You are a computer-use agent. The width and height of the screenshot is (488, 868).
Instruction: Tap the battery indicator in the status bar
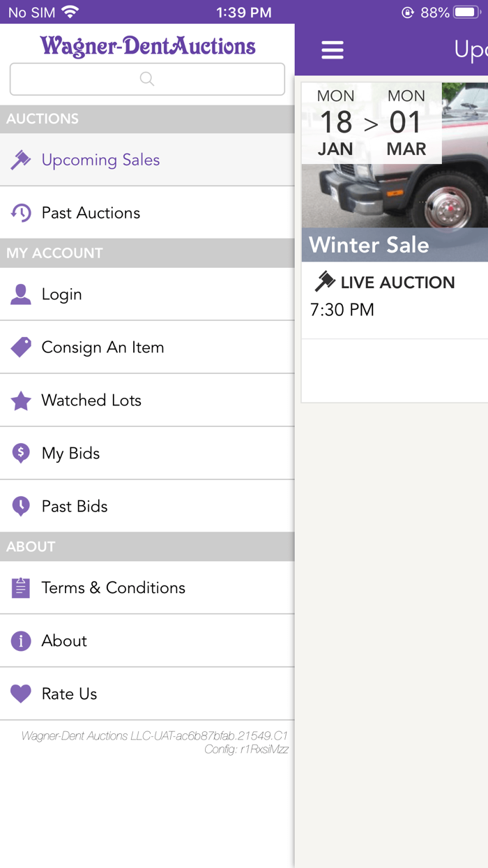click(x=466, y=11)
